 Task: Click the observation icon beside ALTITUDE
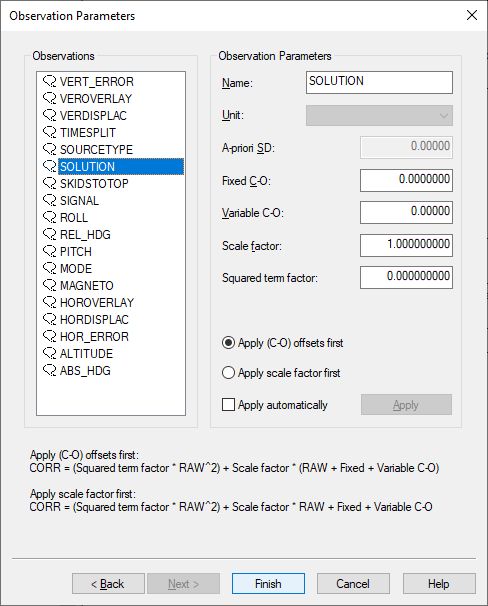point(50,353)
